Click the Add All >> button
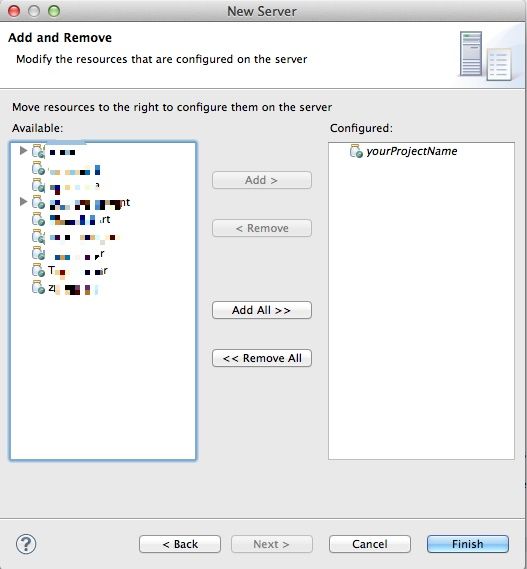Image resolution: width=527 pixels, height=569 pixels. [x=262, y=310]
